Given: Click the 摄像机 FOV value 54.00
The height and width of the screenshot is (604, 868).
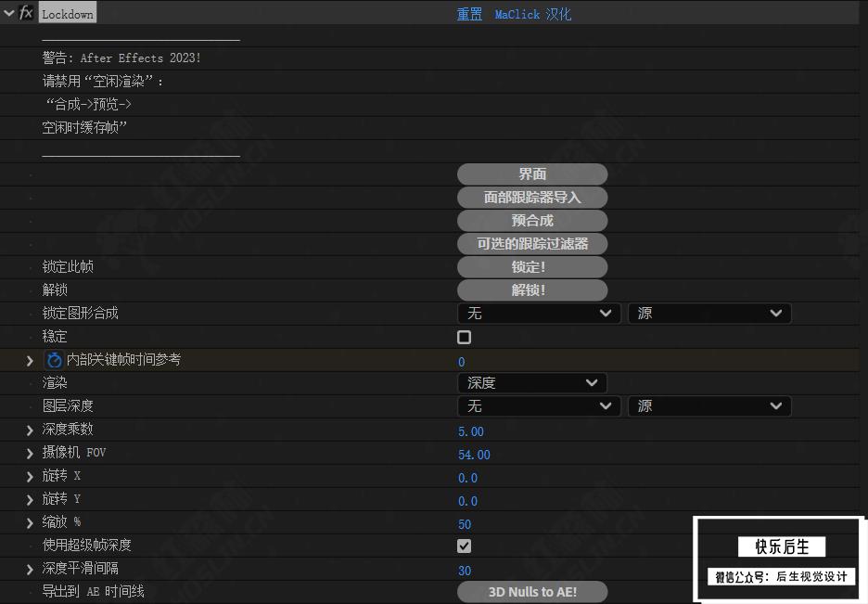Looking at the screenshot, I should (475, 455).
